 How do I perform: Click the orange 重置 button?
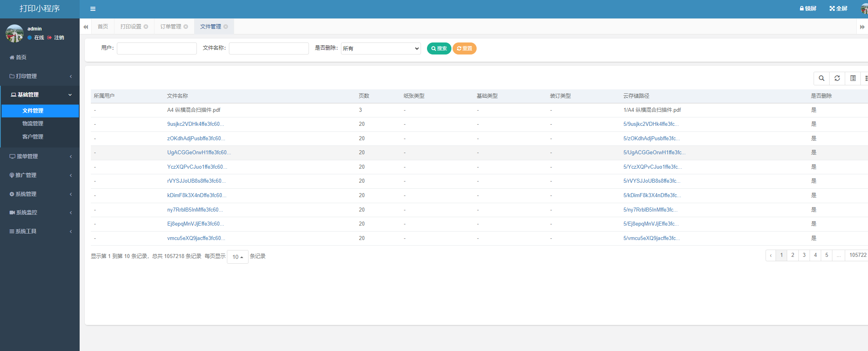(465, 48)
